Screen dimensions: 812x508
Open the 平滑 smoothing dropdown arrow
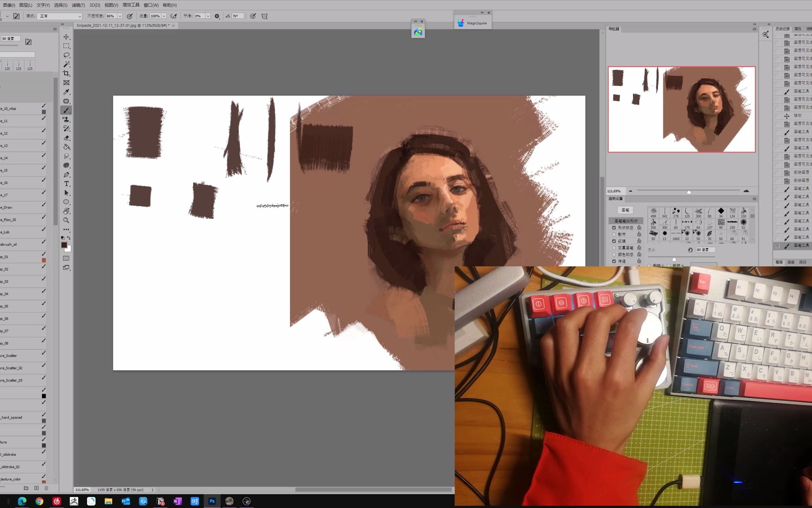[208, 16]
